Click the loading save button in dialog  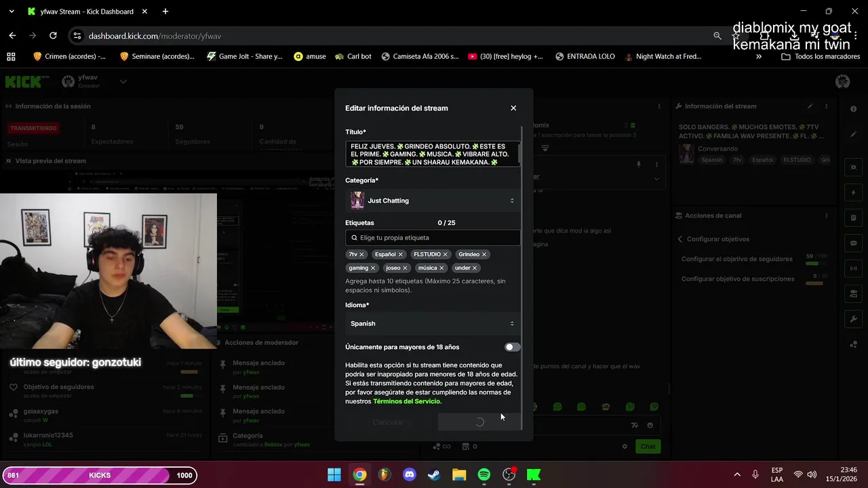(x=479, y=422)
